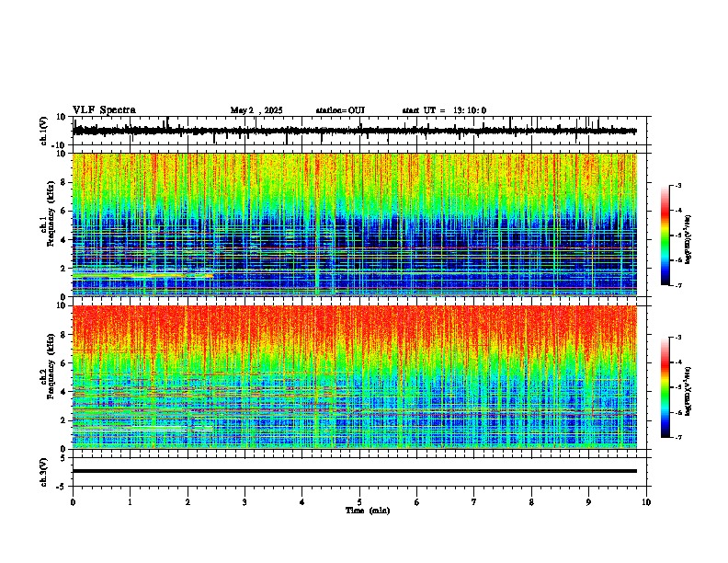
Task: Click the "start UT = 13:10: 0" text
Action: pos(444,110)
